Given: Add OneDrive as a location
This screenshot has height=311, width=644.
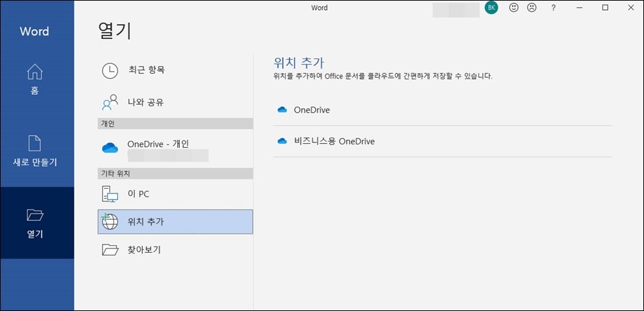Looking at the screenshot, I should [443, 110].
